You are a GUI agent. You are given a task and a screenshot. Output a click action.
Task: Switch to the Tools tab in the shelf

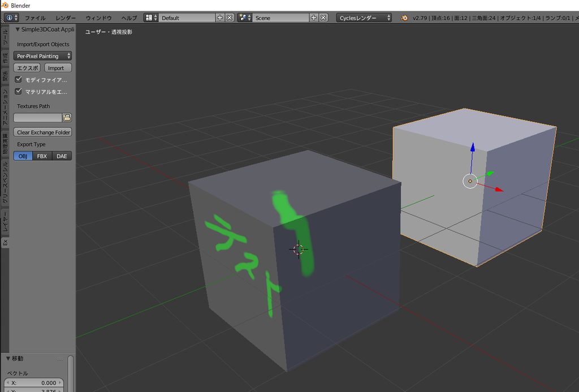point(5,37)
